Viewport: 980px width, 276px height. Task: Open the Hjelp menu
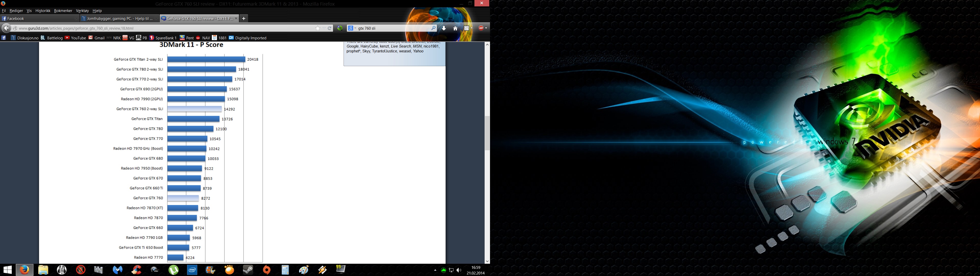tap(97, 11)
